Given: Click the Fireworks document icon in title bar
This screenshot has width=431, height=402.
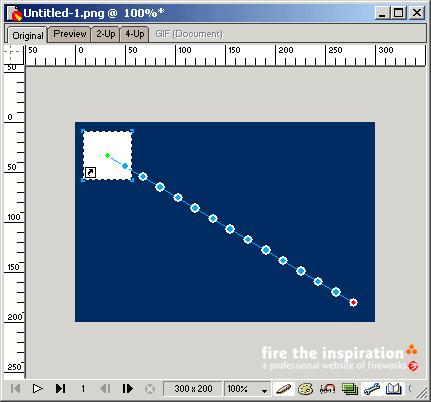Looking at the screenshot, I should pos(14,14).
